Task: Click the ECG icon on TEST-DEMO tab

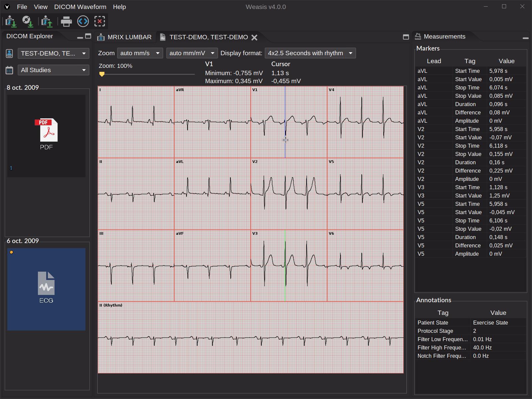Action: coord(163,37)
